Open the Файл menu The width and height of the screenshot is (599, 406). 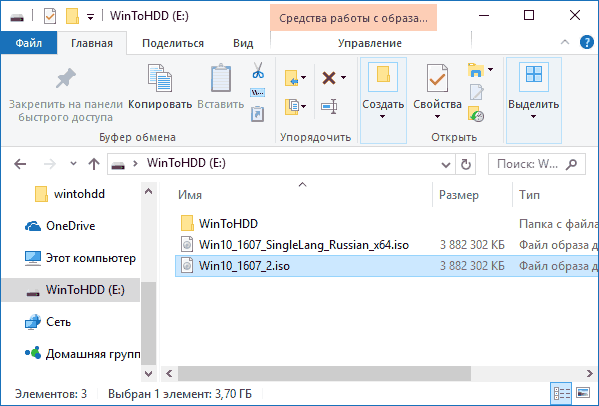pyautogui.click(x=29, y=43)
